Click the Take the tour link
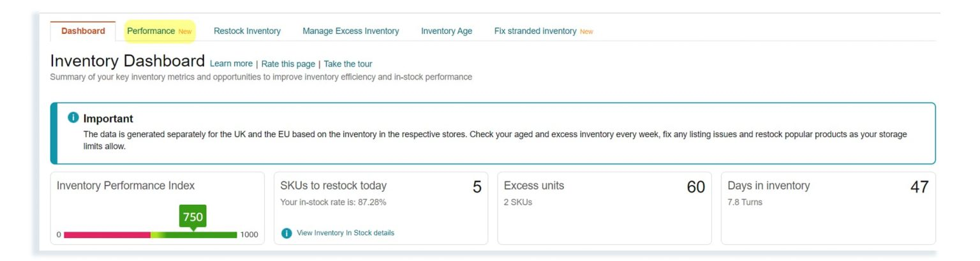The width and height of the screenshot is (980, 261). click(x=348, y=64)
